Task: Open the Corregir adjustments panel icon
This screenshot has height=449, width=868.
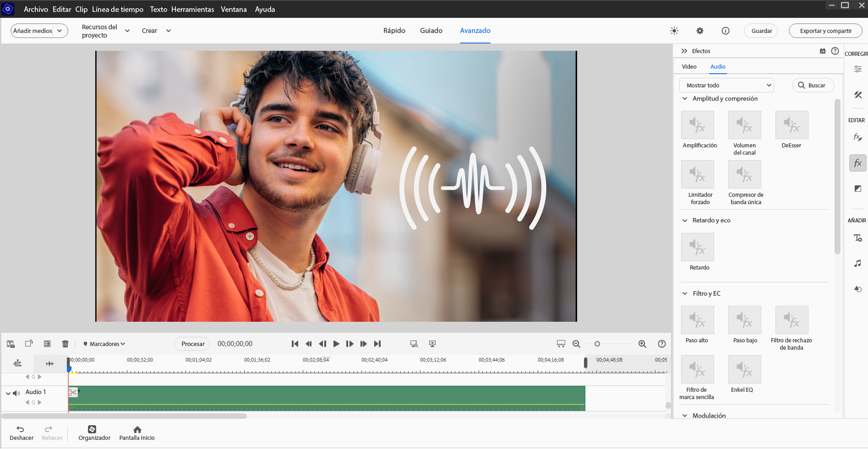Action: click(x=858, y=69)
